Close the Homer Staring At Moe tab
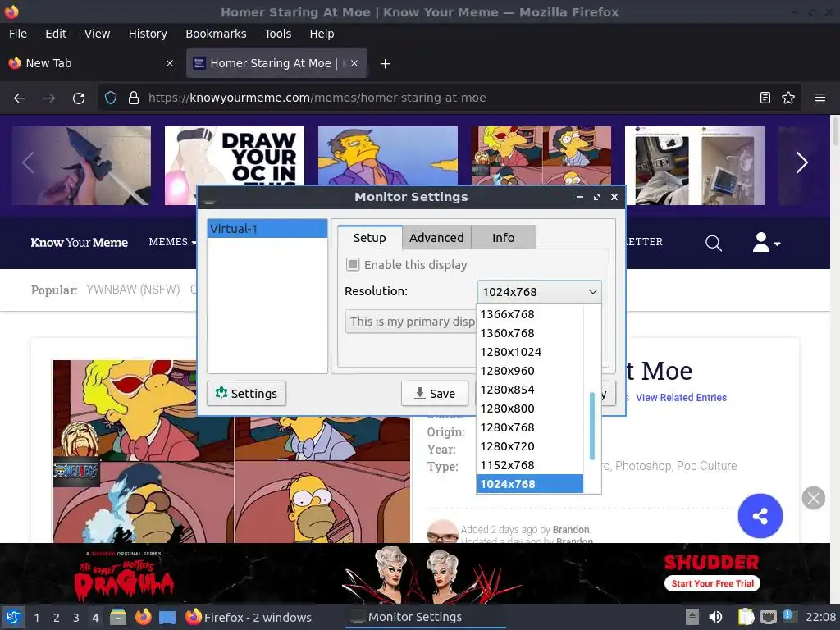Screen dimensions: 840x630 (354, 63)
